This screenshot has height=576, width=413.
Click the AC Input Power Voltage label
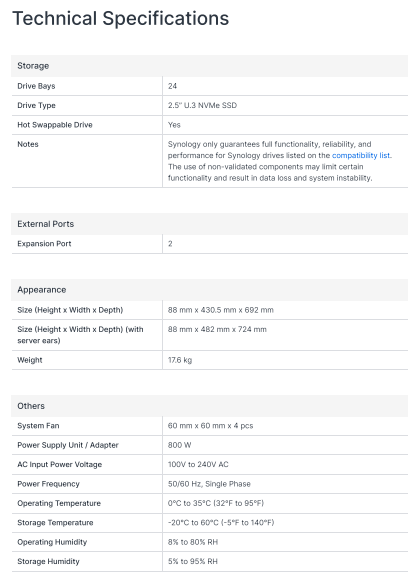click(x=60, y=465)
